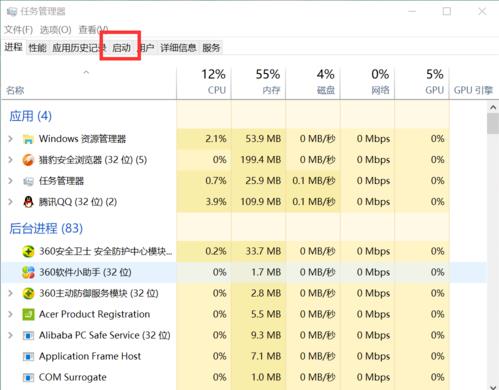Viewport: 499px width, 390px height.
Task: Open the 选项(O) menu
Action: (x=56, y=30)
